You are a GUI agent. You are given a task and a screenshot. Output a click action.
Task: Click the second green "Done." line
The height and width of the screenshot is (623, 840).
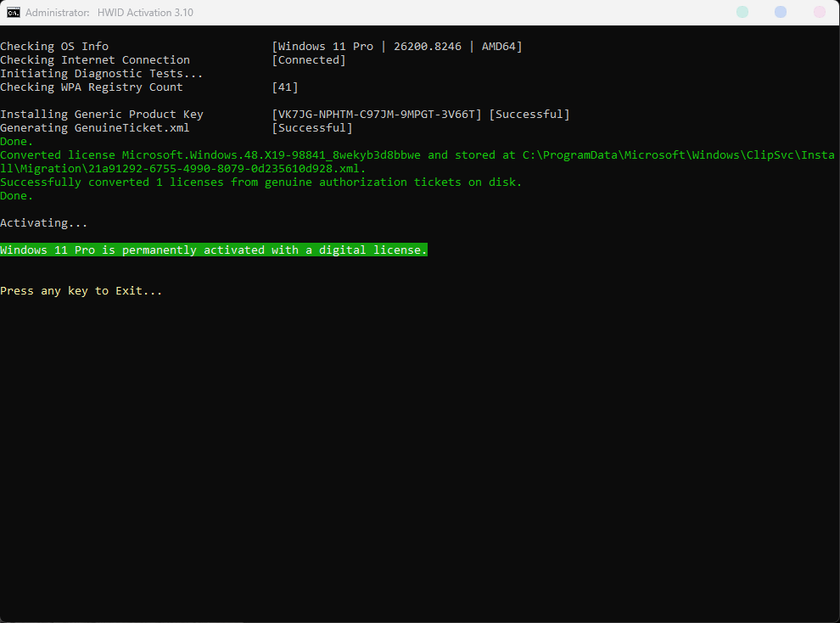(x=17, y=196)
